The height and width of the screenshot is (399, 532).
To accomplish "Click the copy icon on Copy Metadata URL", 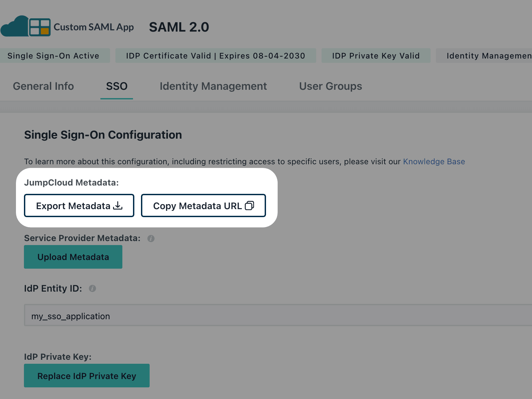I will 249,206.
